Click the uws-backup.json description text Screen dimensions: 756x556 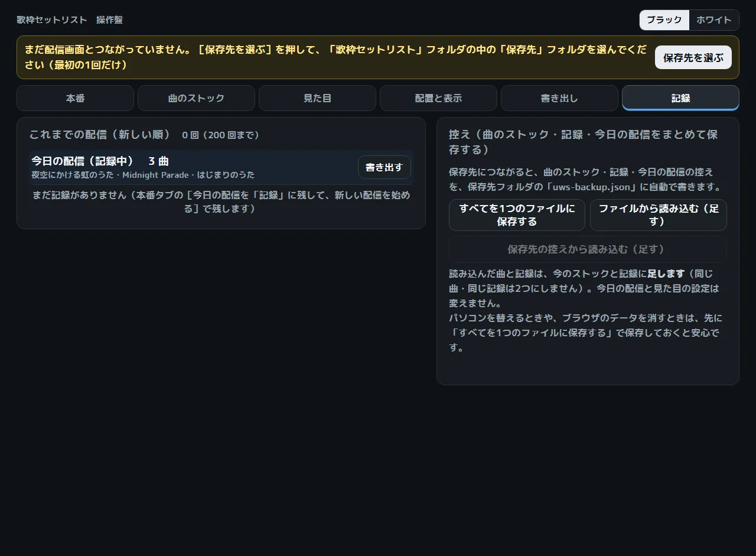[x=585, y=179]
